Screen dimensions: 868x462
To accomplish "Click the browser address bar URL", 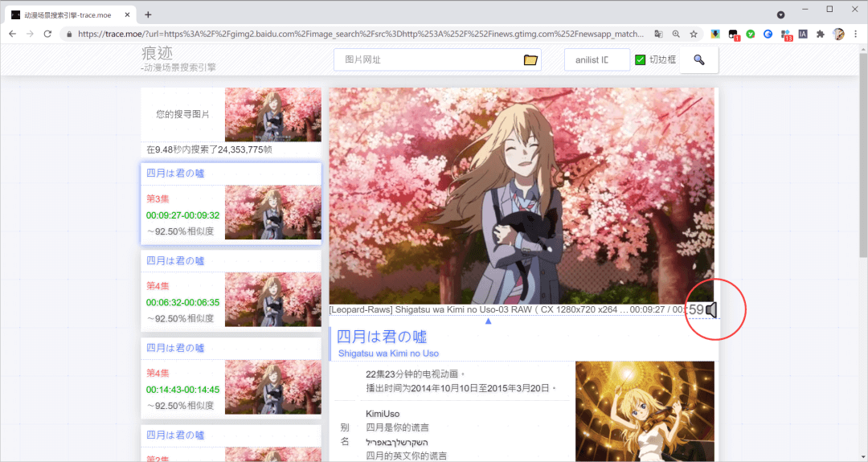I will click(x=360, y=34).
